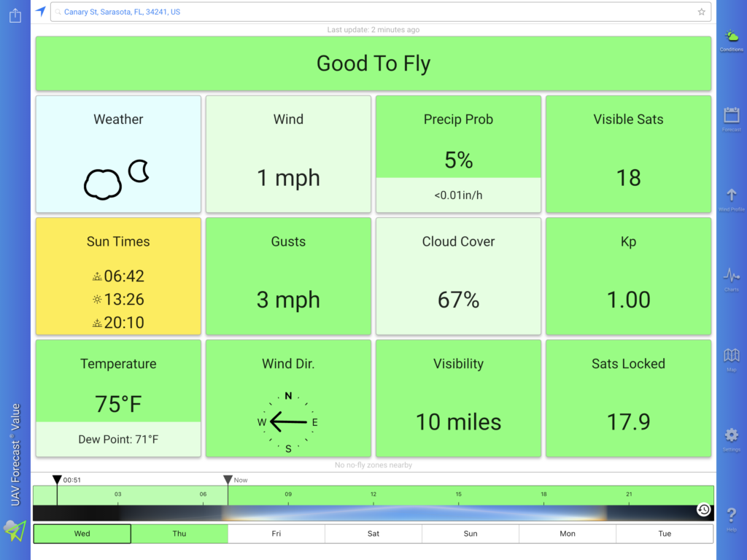Open the Kp 1.00 tile

pyautogui.click(x=628, y=276)
